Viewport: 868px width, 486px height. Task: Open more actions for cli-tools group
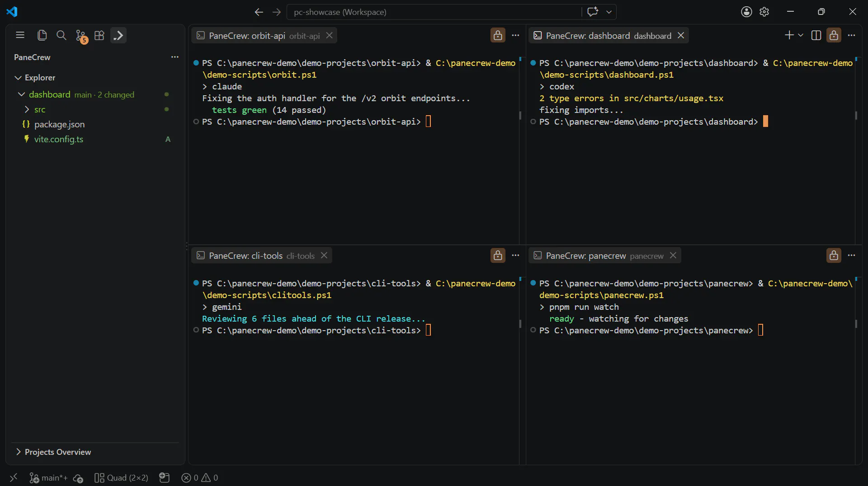click(x=515, y=255)
